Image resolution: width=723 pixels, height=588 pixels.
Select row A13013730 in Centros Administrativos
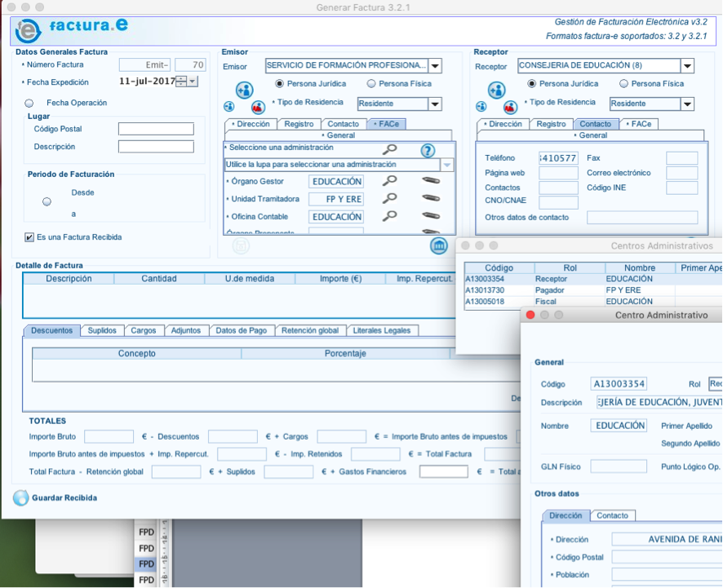[x=593, y=290]
